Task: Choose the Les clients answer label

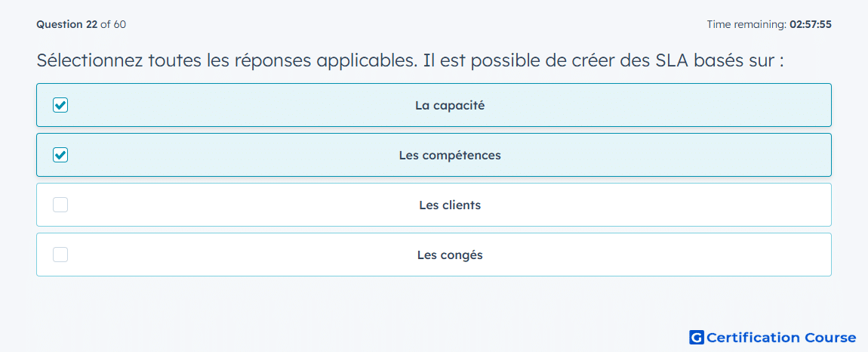Action: pyautogui.click(x=450, y=205)
